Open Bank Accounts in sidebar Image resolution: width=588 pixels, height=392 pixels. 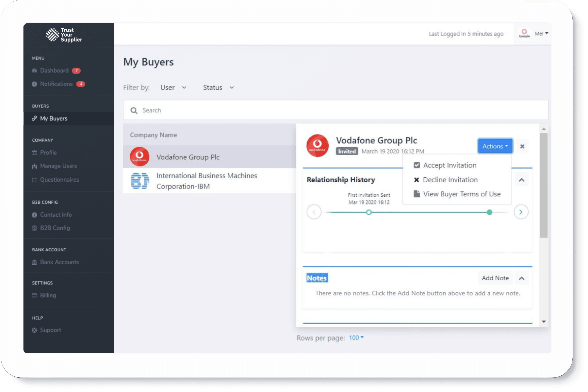(59, 262)
